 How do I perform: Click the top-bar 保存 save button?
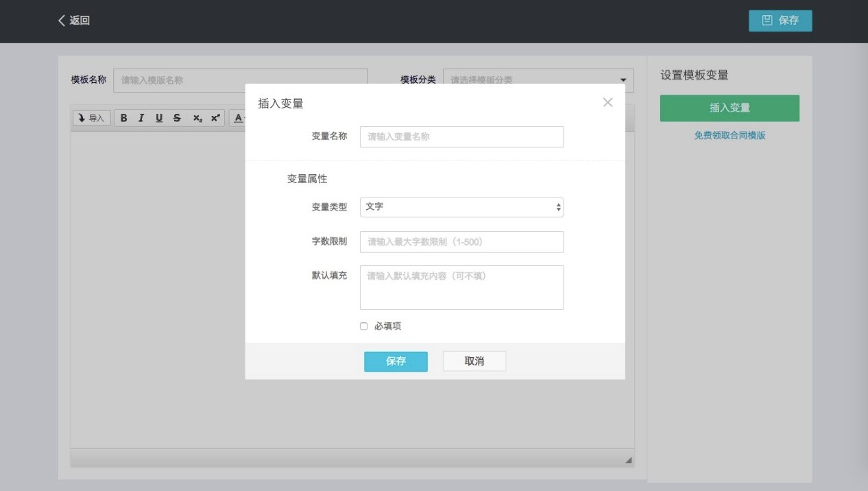[780, 21]
